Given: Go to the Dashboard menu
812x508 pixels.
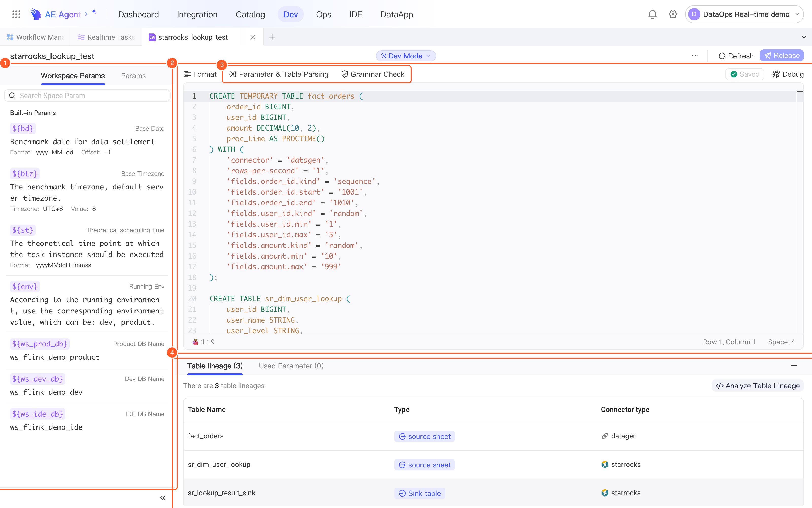Looking at the screenshot, I should (x=138, y=14).
